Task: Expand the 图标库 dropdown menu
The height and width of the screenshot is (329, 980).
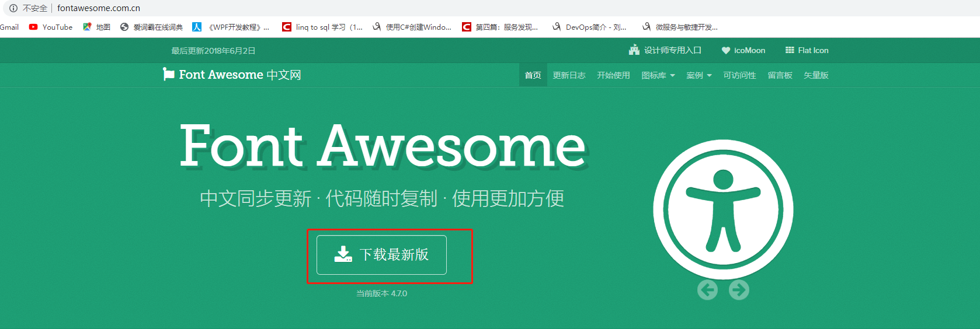Action: [658, 75]
